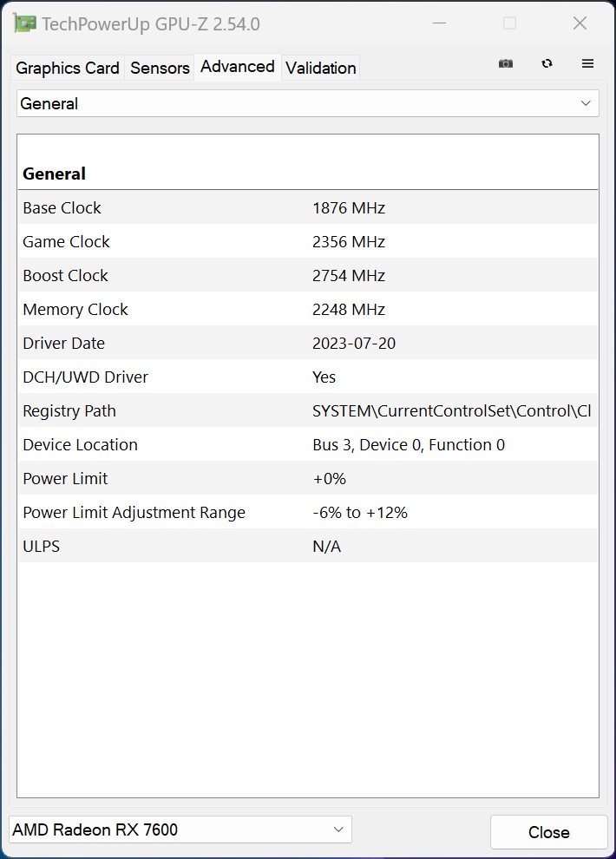Click the Close button
This screenshot has height=859, width=616.
tap(548, 832)
